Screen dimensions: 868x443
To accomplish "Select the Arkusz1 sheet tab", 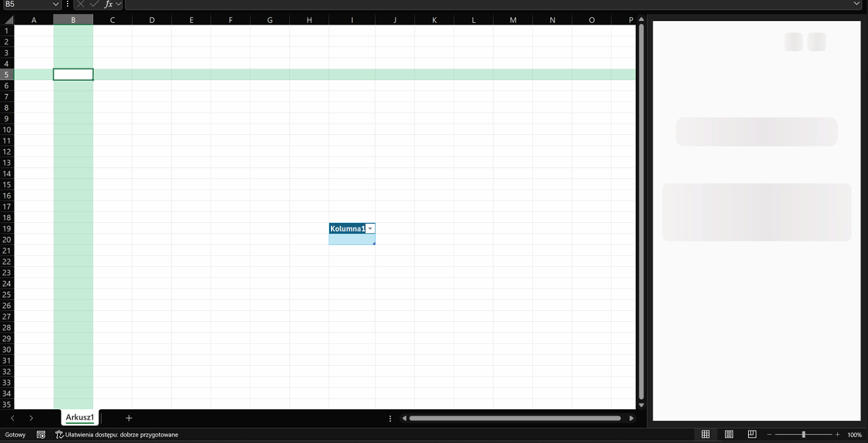I will (80, 418).
